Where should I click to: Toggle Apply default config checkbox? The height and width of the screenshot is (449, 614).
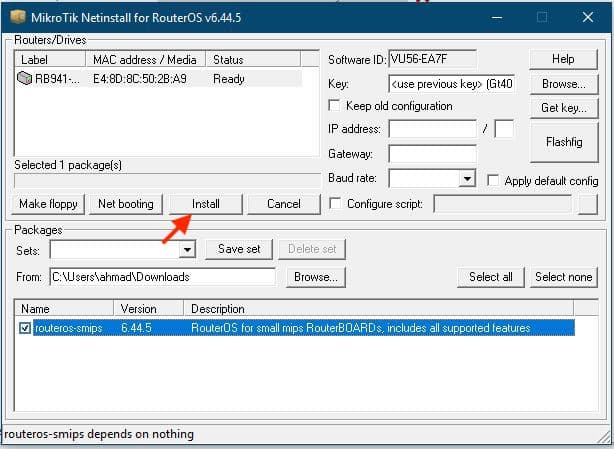click(x=493, y=180)
